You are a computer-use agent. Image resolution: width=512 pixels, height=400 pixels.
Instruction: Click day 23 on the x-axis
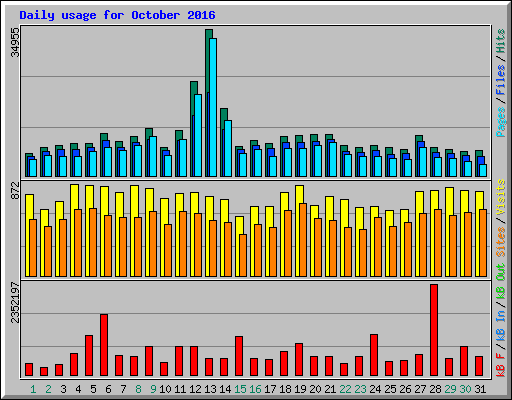360,389
